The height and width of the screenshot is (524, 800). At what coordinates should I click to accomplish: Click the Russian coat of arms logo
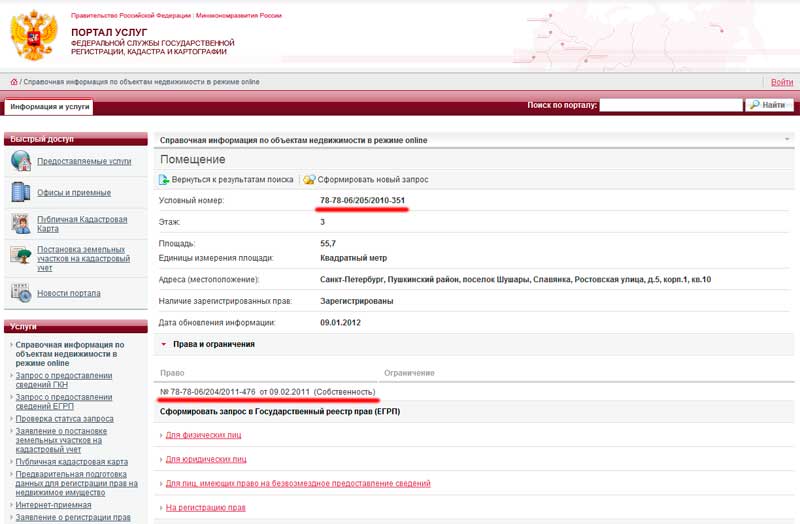(x=34, y=35)
